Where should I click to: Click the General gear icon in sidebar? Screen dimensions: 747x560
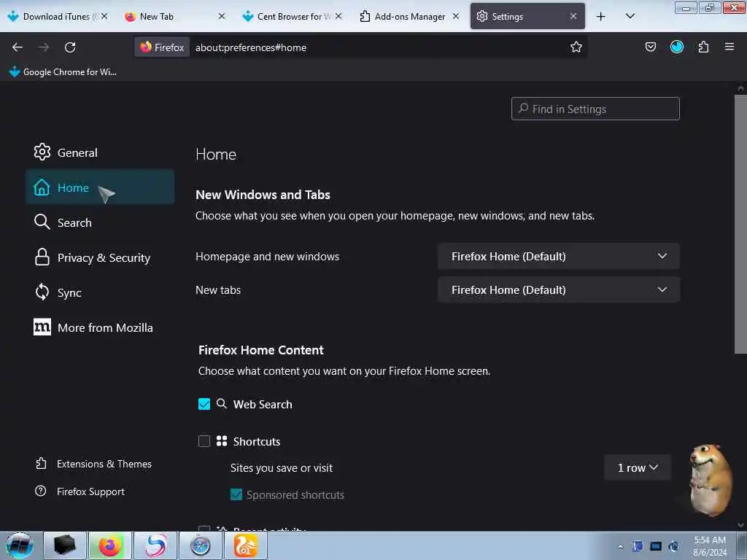tap(42, 152)
